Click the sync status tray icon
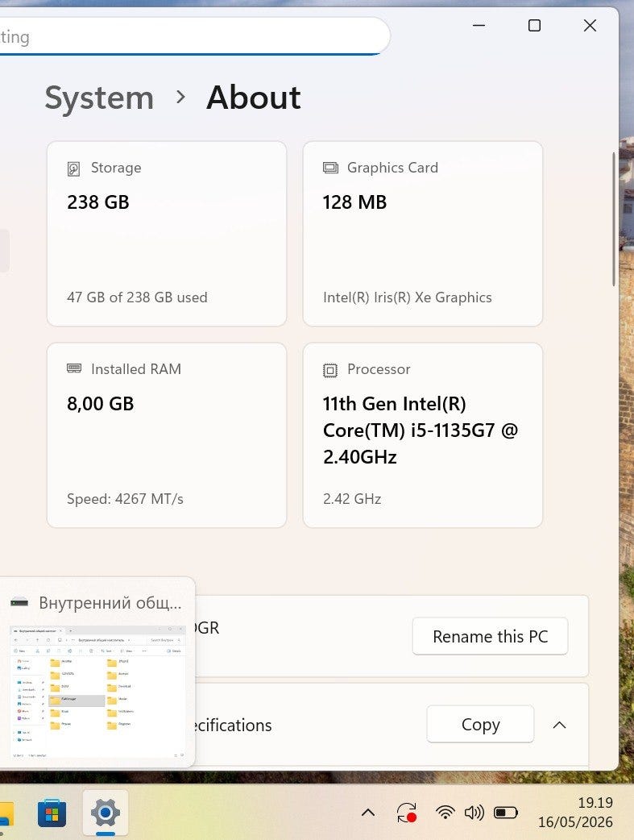This screenshot has width=634, height=840. coord(407,813)
